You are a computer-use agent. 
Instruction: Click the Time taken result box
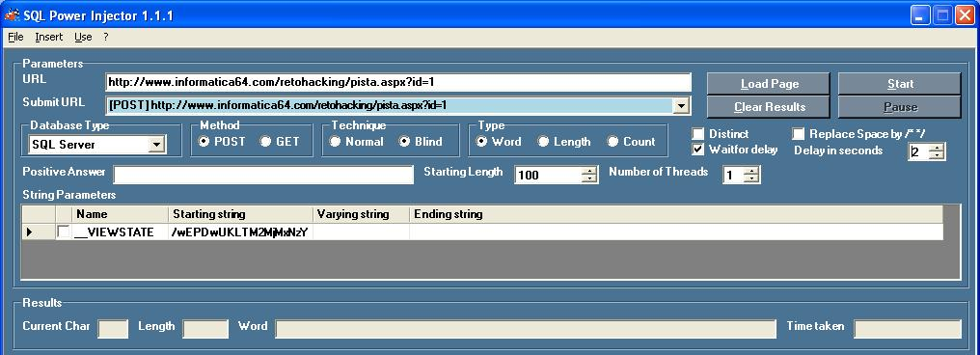908,329
